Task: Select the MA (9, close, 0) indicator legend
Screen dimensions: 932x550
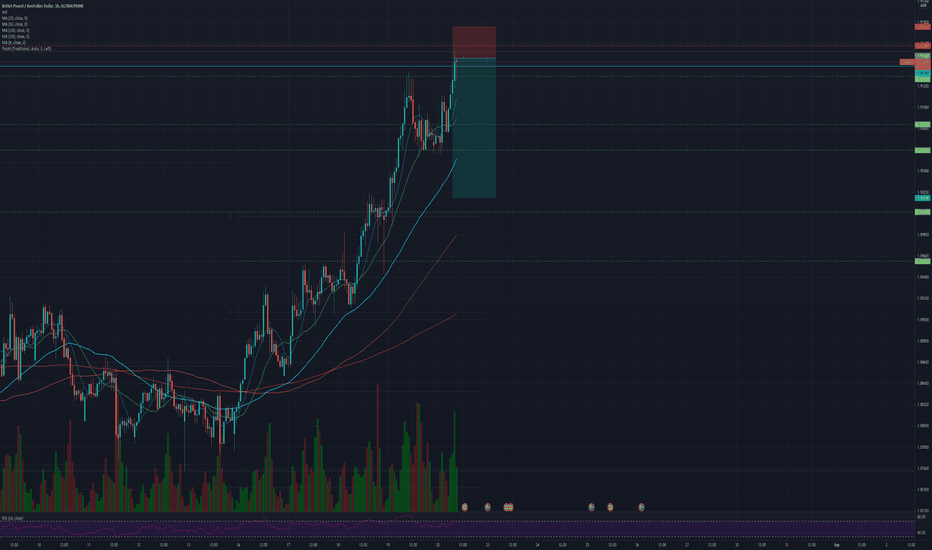Action: 14,43
